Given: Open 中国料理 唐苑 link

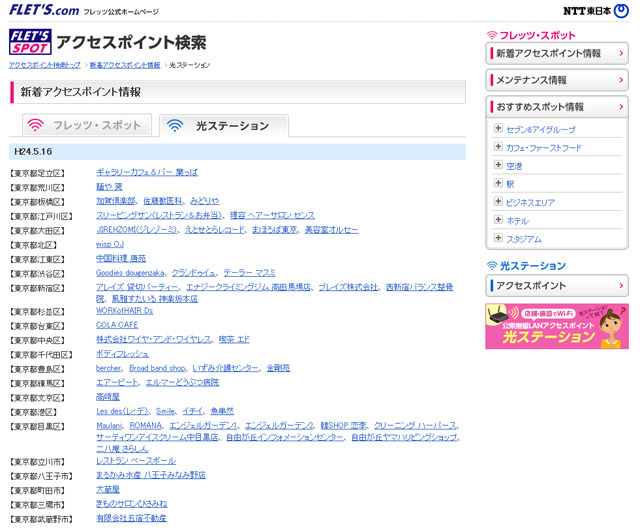Looking at the screenshot, I should 121,258.
